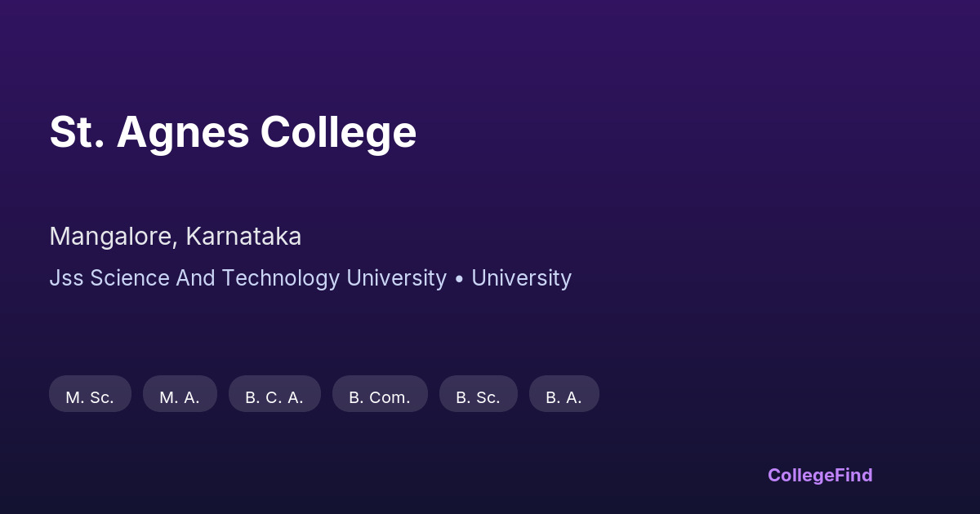
Task: Click the "Find" part of CollegeFind logo
Action: 854,475
